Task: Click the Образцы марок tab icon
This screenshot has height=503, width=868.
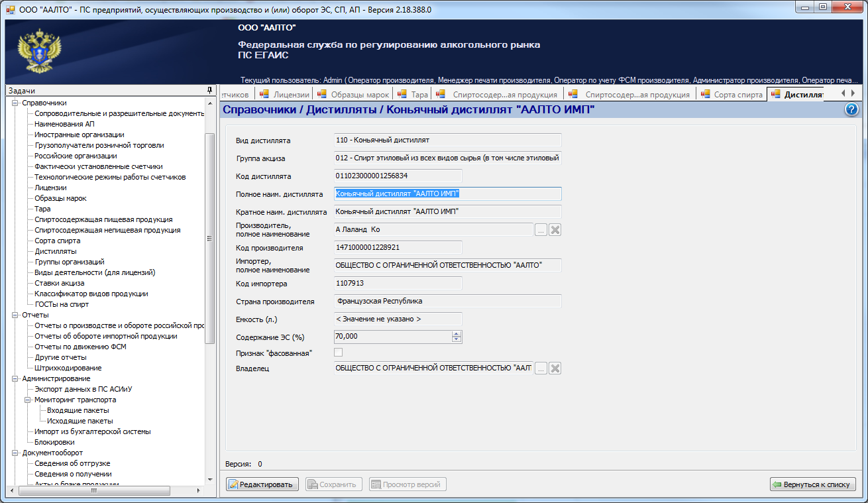Action: 322,94
